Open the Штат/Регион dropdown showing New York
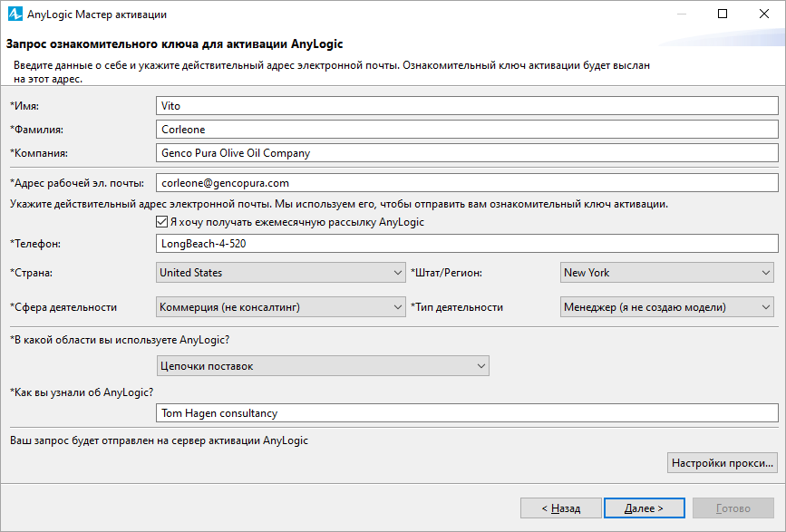Image resolution: width=786 pixels, height=532 pixels. [666, 273]
